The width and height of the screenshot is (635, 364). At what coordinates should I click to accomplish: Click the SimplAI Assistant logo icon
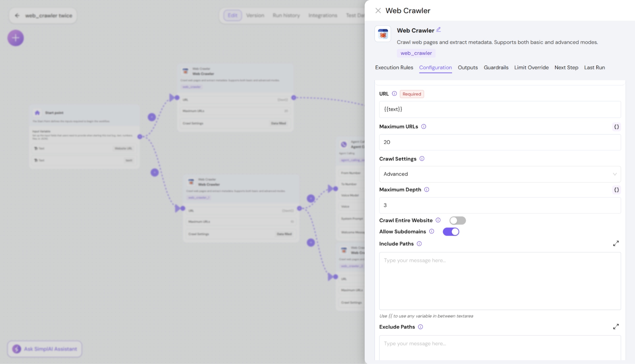tap(17, 349)
